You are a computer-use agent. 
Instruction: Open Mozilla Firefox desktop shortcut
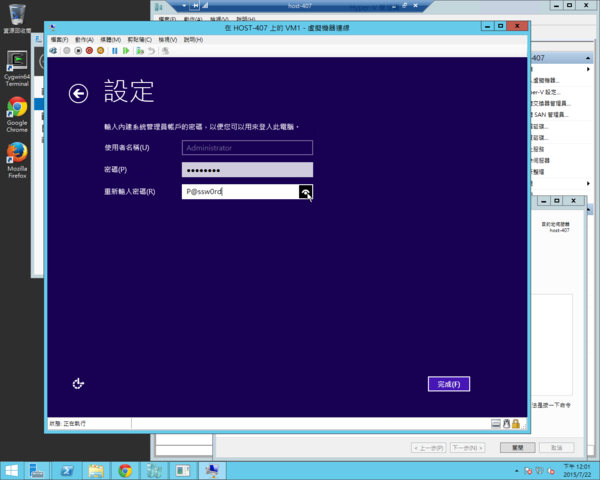pos(17,160)
